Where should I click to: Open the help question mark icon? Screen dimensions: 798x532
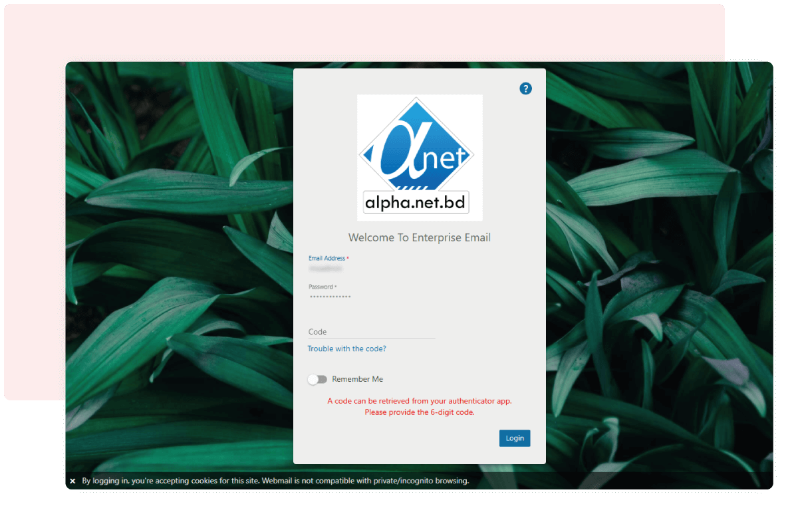click(x=525, y=88)
